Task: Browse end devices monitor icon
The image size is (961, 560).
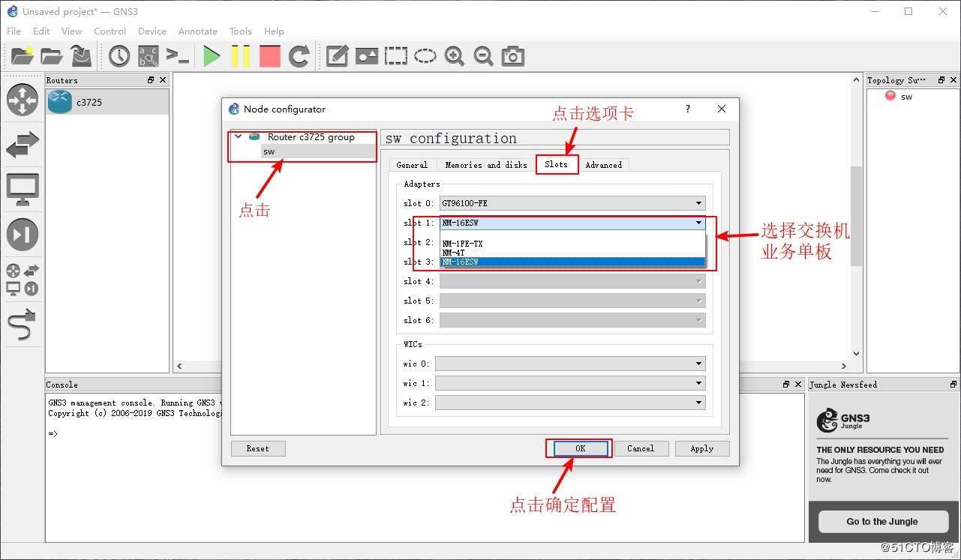Action: coord(23,190)
